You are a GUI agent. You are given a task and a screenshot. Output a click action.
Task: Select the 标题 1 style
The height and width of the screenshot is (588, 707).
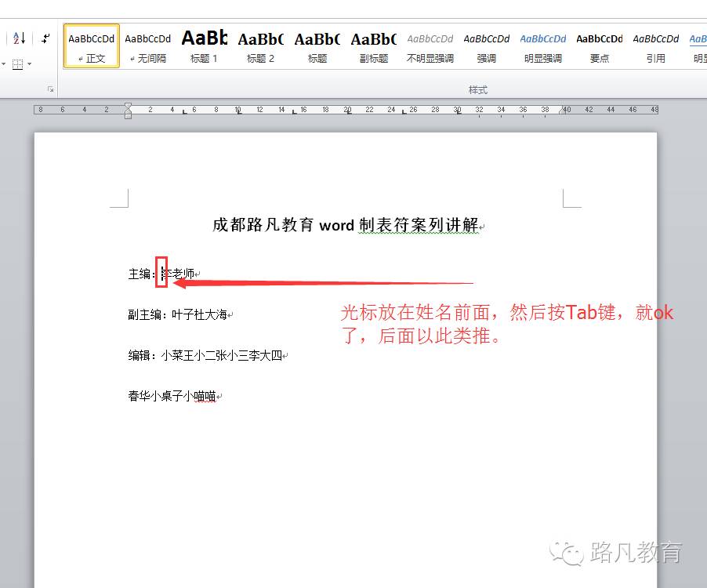[205, 45]
